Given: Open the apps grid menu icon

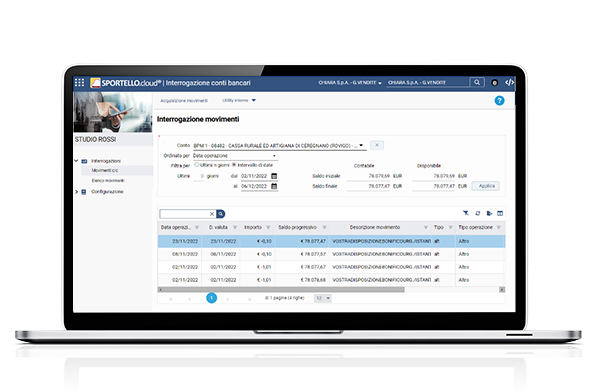Looking at the screenshot, I should (x=80, y=83).
